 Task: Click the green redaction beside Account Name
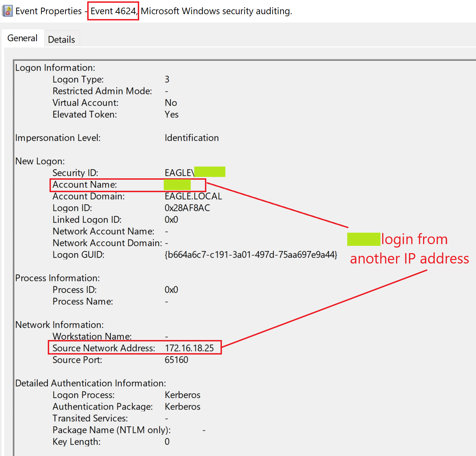177,185
